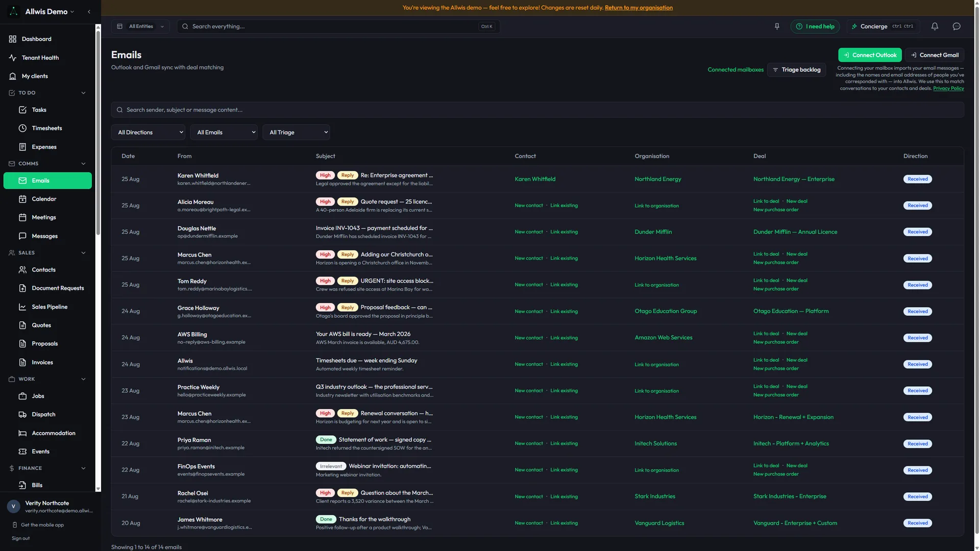
Task: Click Link to organisation in Alicia Moreau row
Action: 656,206
